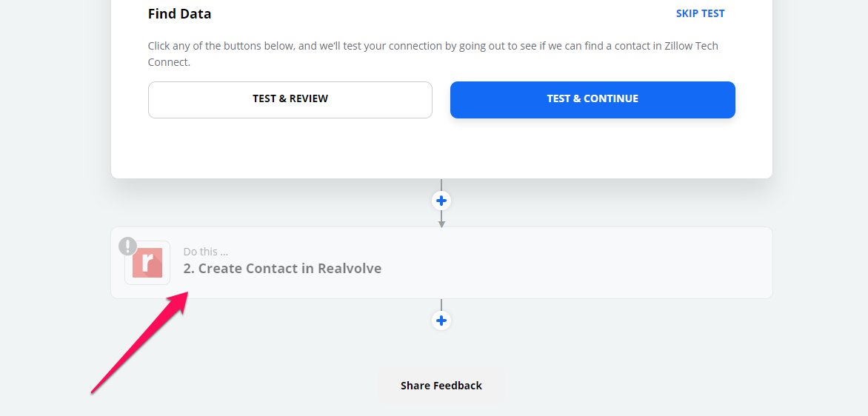This screenshot has width=868, height=416.
Task: Click blank white area below TEST & REVIEW
Action: (290, 147)
